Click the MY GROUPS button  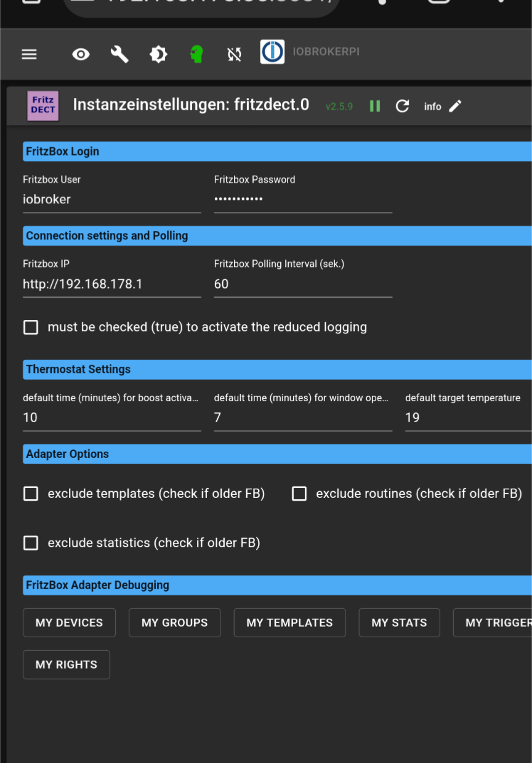[174, 622]
